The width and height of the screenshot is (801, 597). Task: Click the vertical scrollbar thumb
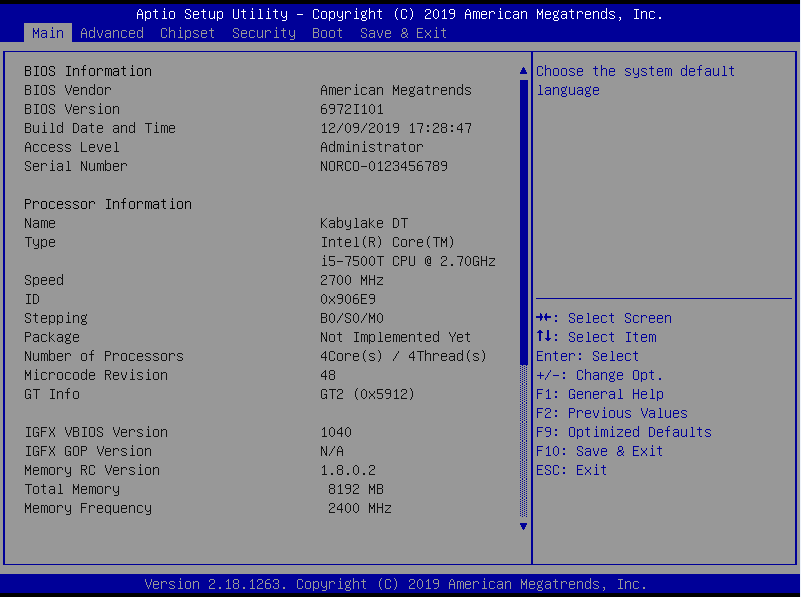[x=522, y=220]
